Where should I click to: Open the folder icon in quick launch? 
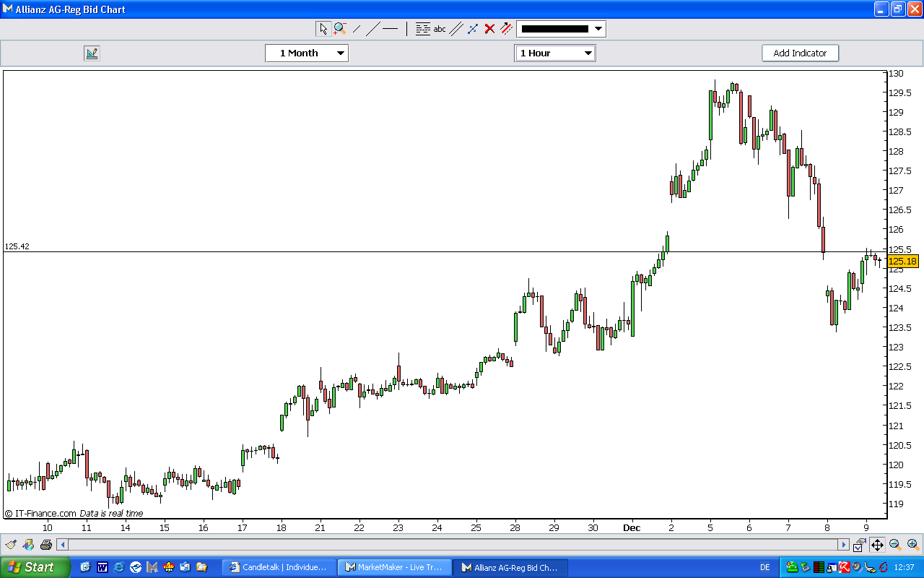coord(201,567)
